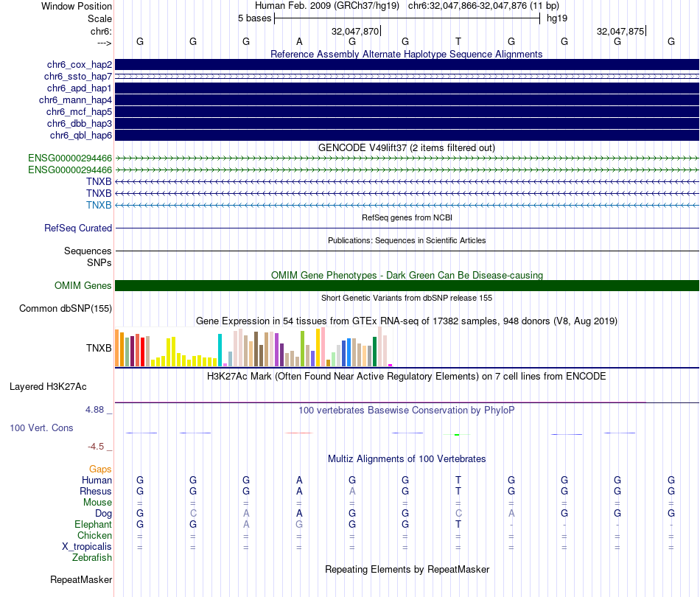Viewport: 700px width, 597px height.
Task: Open the OMIM Gene Phenotypes track title
Action: pyautogui.click(x=406, y=275)
